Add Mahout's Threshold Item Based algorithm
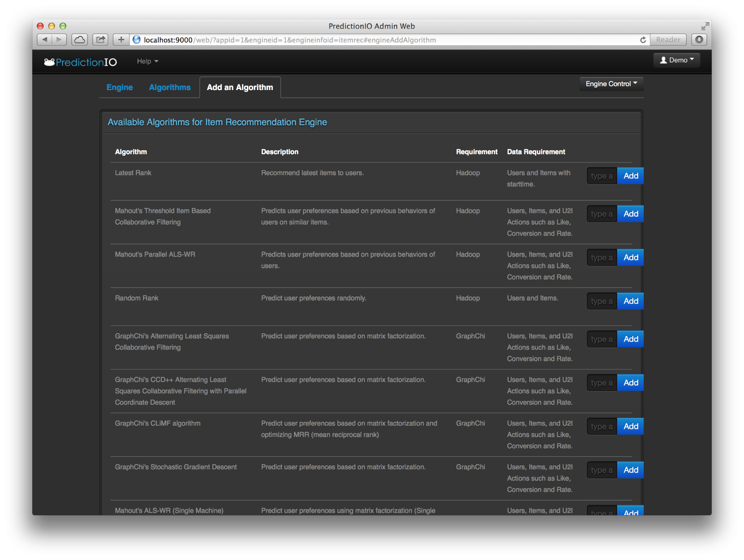This screenshot has height=560, width=744. tap(630, 214)
